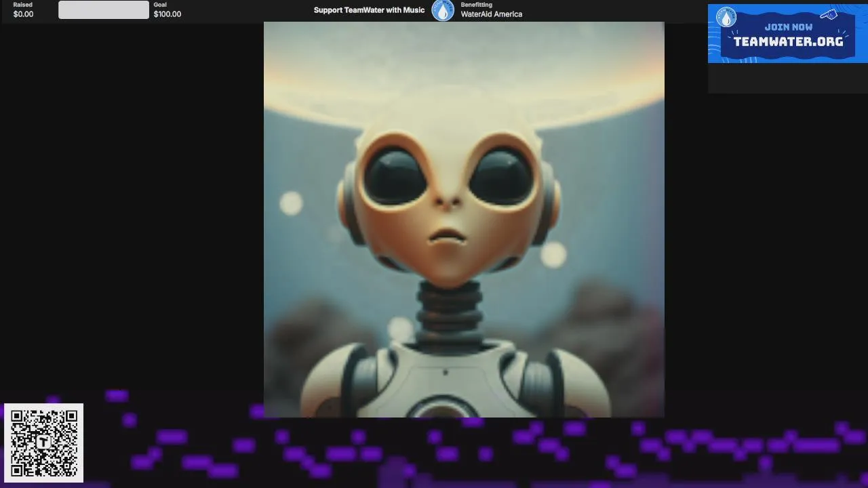Viewport: 868px width, 488px height.
Task: Click the QR code image
Action: point(44,443)
